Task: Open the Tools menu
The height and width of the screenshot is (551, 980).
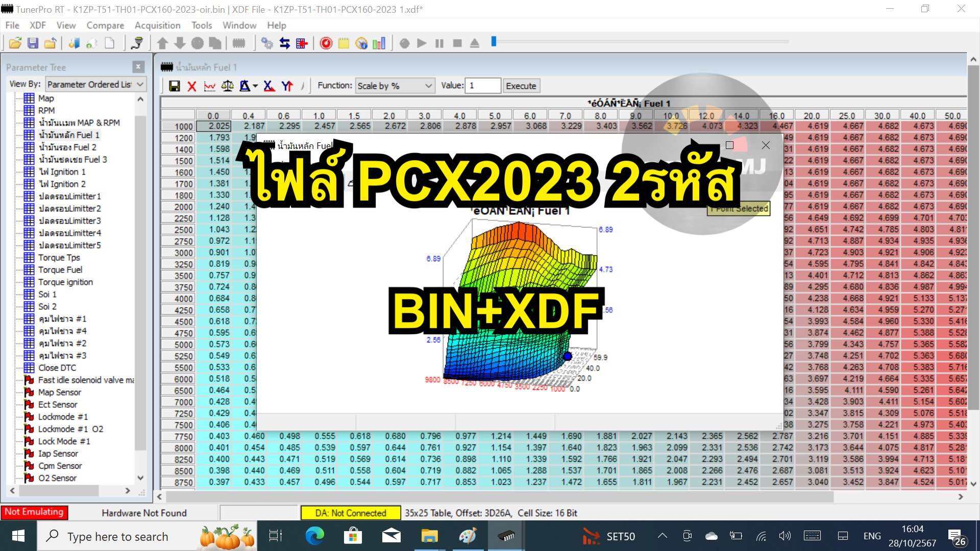Action: point(202,25)
